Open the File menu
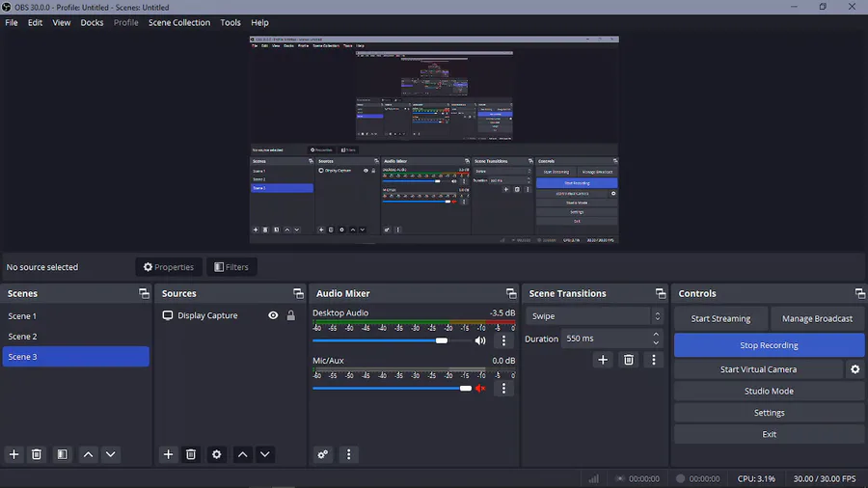Image resolution: width=868 pixels, height=488 pixels. click(x=12, y=23)
